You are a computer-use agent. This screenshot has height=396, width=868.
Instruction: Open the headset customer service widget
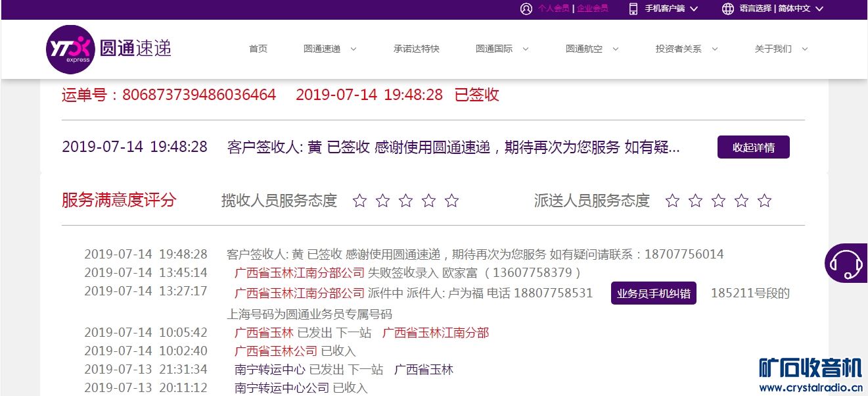click(846, 263)
